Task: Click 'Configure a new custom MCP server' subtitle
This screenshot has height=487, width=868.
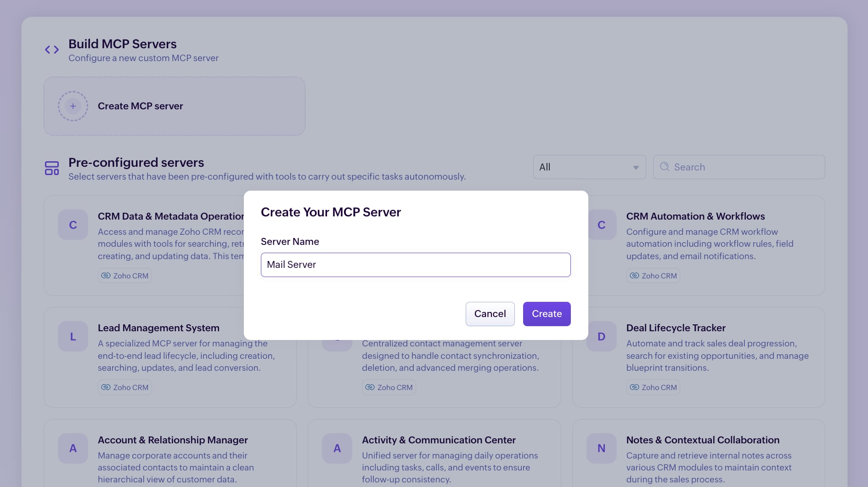Action: coord(143,58)
